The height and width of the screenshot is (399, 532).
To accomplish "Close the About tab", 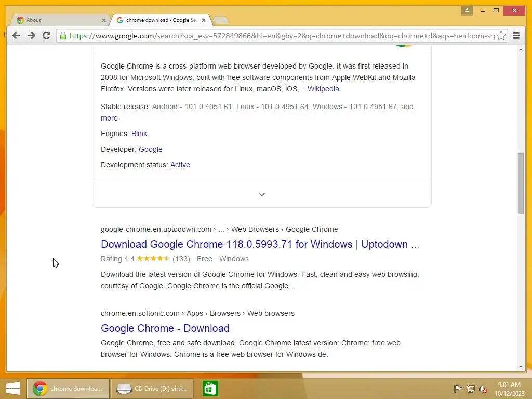I will (x=104, y=20).
